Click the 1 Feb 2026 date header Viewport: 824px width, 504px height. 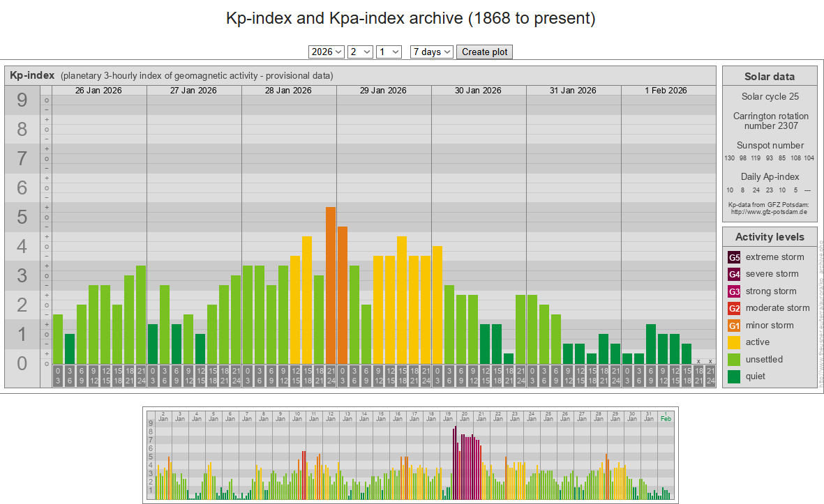[666, 91]
